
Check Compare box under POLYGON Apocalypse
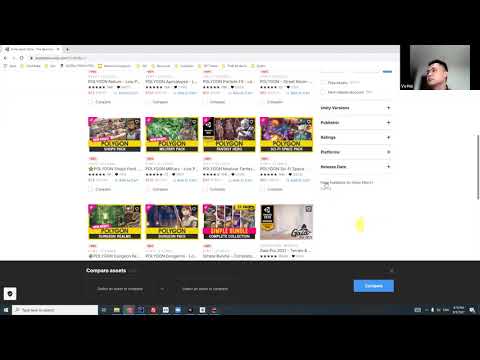(148, 102)
